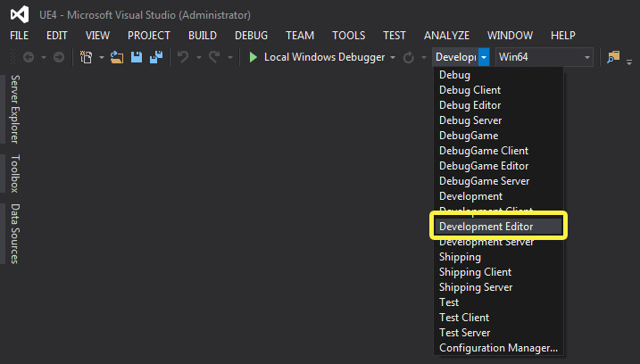Screen dimensions: 640x364
Task: Open Configuration Manager... entry
Action: pyautogui.click(x=498, y=348)
